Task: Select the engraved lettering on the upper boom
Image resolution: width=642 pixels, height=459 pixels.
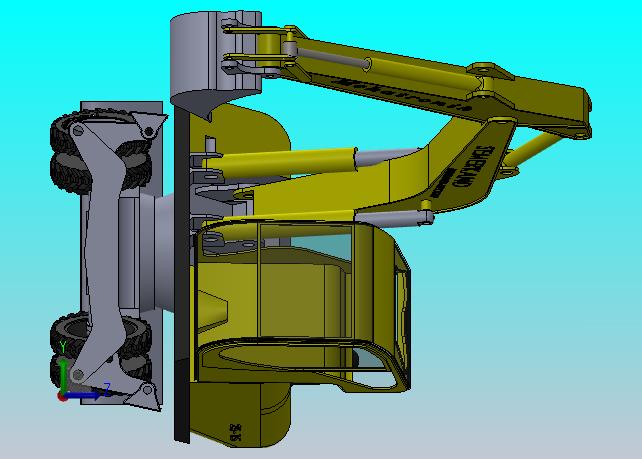Action: (403, 95)
